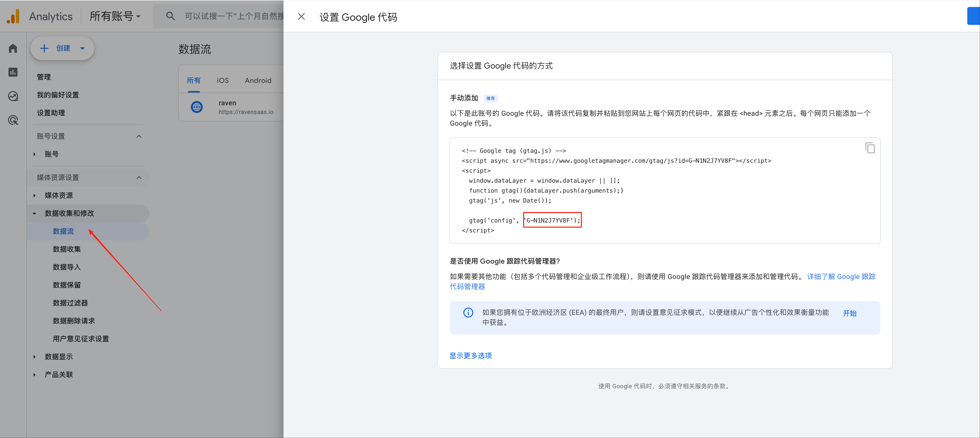The image size is (980, 438).
Task: Open the raven data stream row
Action: click(231, 107)
